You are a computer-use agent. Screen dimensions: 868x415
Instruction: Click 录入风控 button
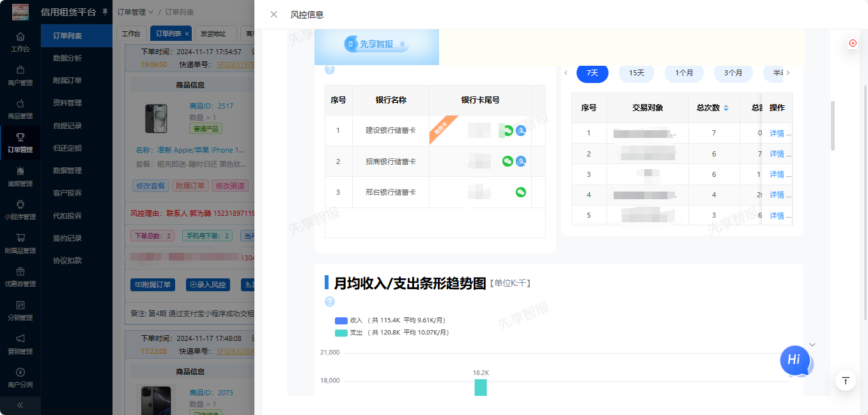click(208, 285)
